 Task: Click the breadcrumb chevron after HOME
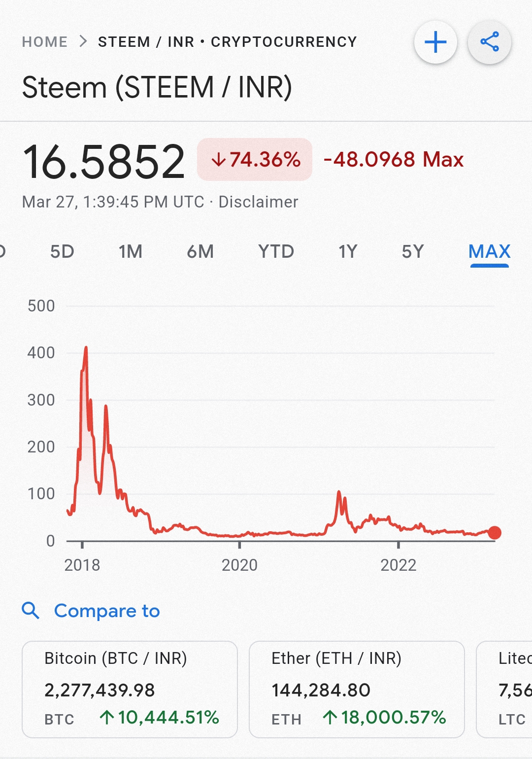pos(83,41)
